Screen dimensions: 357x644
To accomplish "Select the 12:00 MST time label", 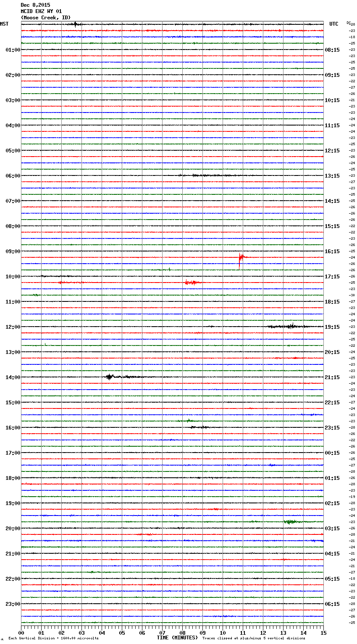I will (x=13, y=327).
